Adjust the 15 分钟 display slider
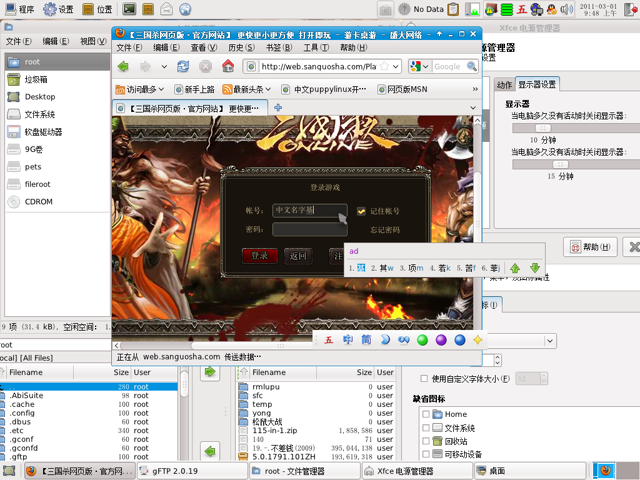Image resolution: width=640 pixels, height=480 pixels. click(560, 164)
